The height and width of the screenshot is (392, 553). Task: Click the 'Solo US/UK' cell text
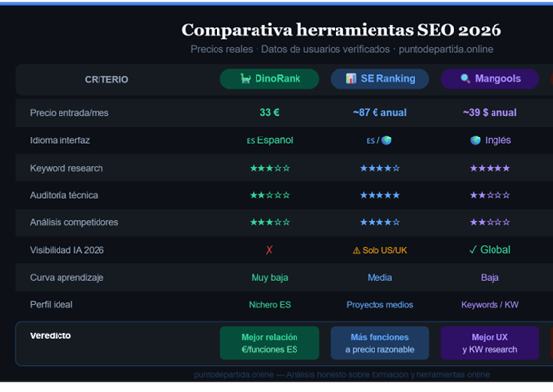coord(384,250)
